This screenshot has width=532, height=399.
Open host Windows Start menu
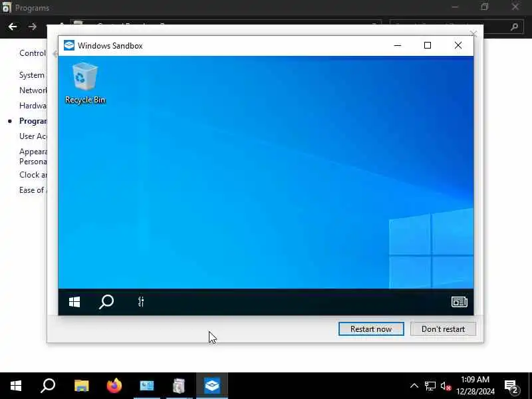[16, 386]
